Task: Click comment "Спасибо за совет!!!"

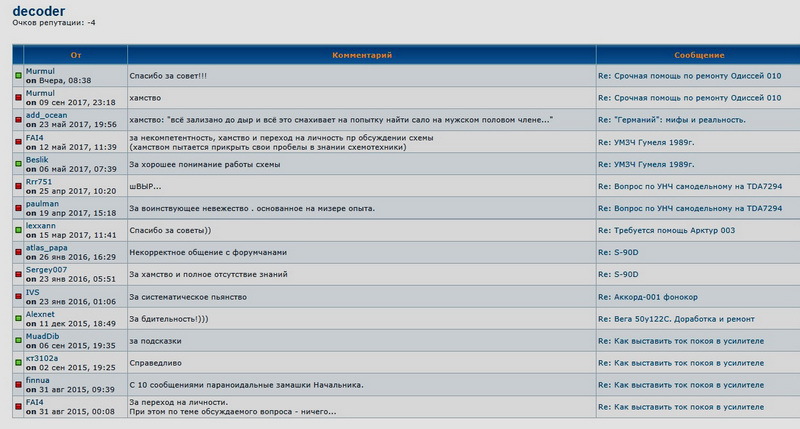Action: coord(168,75)
